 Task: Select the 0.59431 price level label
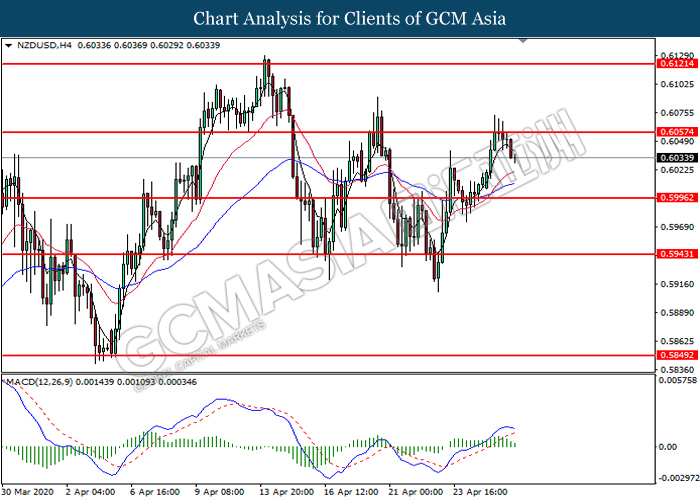(x=677, y=254)
